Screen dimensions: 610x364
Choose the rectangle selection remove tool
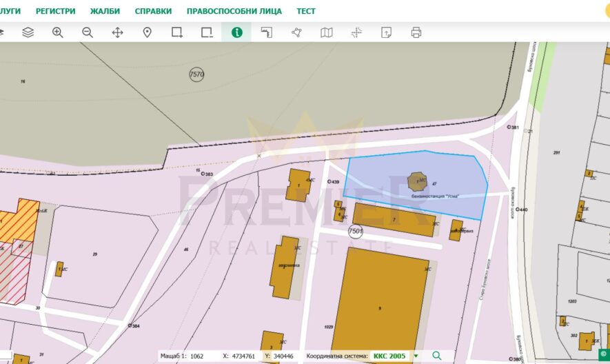point(207,32)
